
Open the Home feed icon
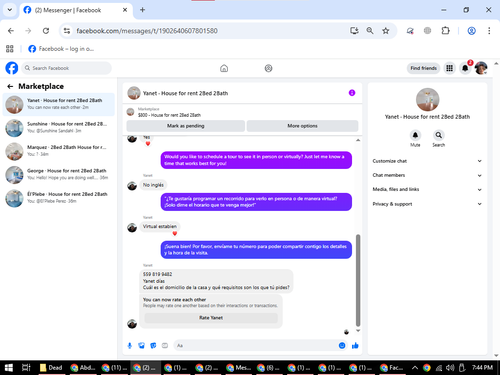coord(224,68)
